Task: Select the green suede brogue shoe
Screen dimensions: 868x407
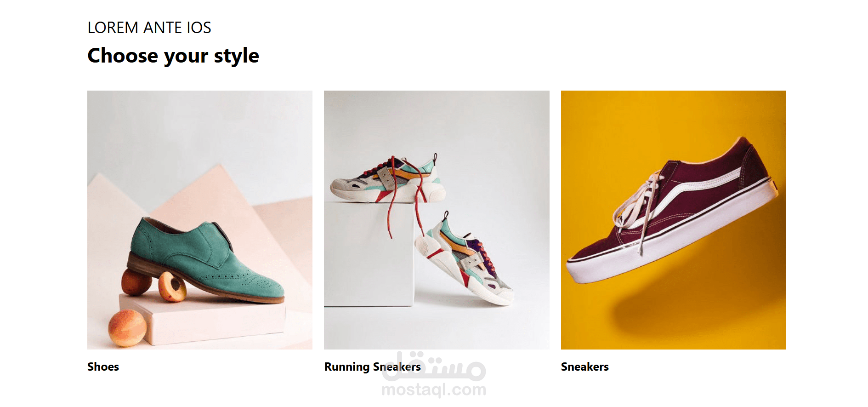Action: (x=205, y=261)
